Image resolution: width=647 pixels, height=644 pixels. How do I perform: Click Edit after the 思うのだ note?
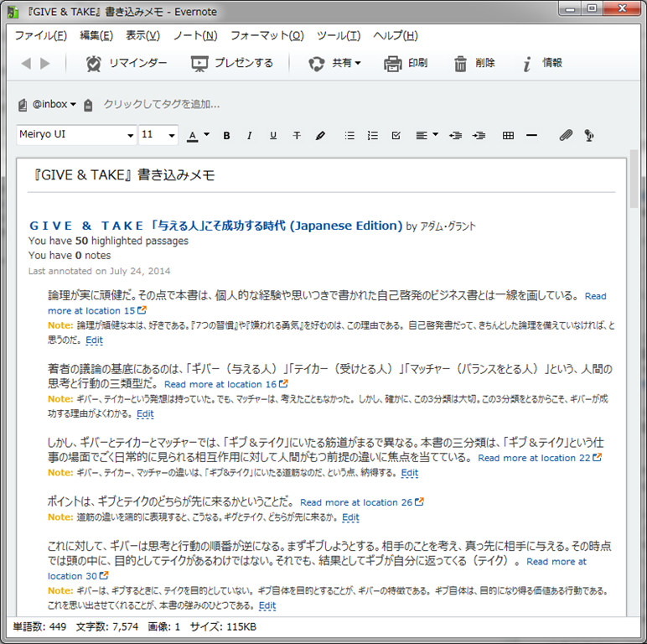point(94,340)
